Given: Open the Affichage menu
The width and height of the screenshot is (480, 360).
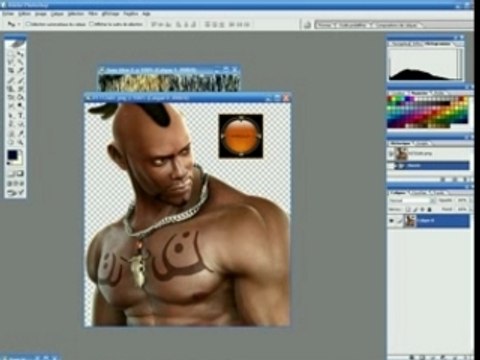Looking at the screenshot, I should [x=110, y=14].
